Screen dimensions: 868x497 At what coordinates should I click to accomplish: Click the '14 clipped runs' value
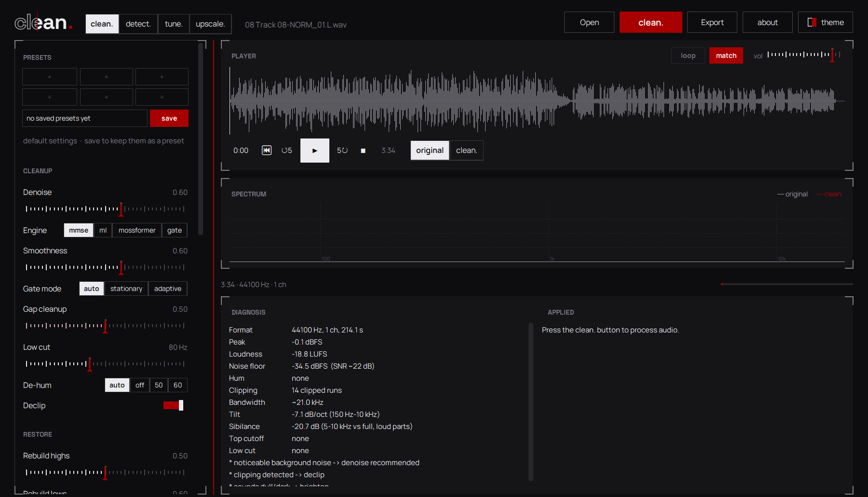point(316,390)
